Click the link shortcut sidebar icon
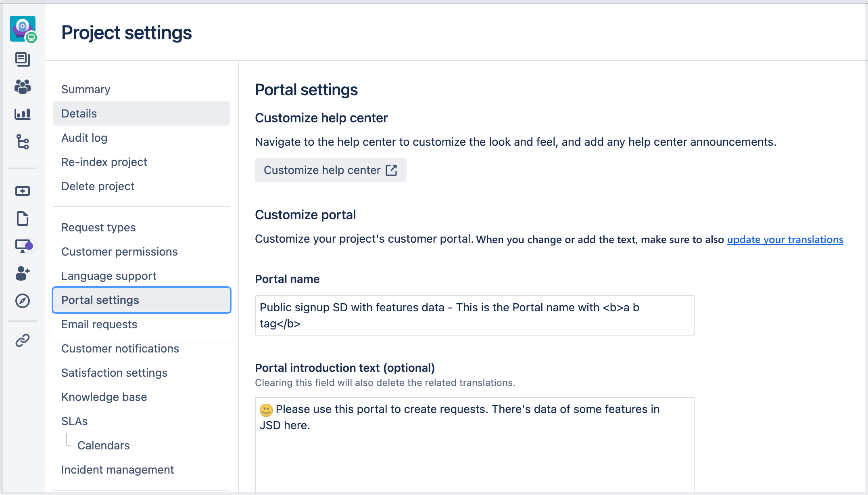The height and width of the screenshot is (495, 868). coord(23,340)
